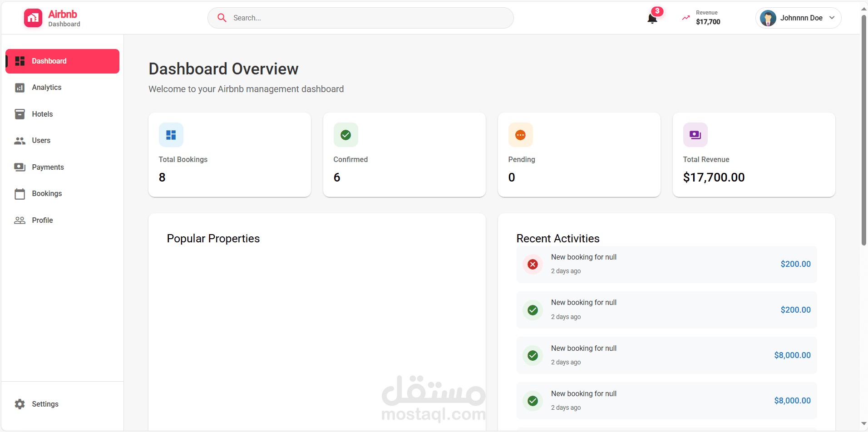
Task: Click the Dashboard Overview title
Action: (223, 69)
